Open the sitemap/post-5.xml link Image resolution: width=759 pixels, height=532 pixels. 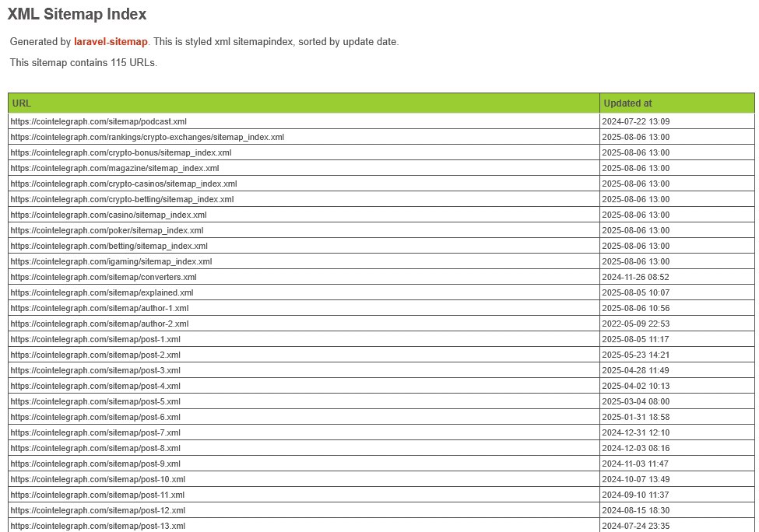[95, 401]
